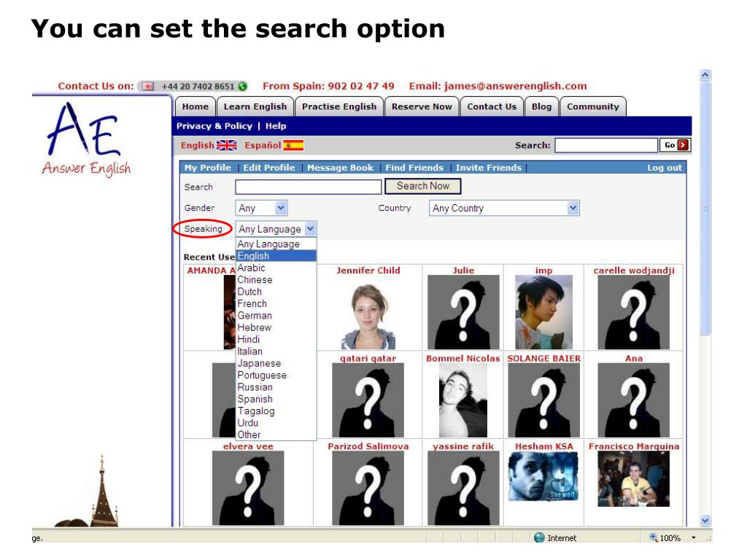Choose Chinese from the language list
Viewport: 747px width, 560px height.
click(276, 279)
